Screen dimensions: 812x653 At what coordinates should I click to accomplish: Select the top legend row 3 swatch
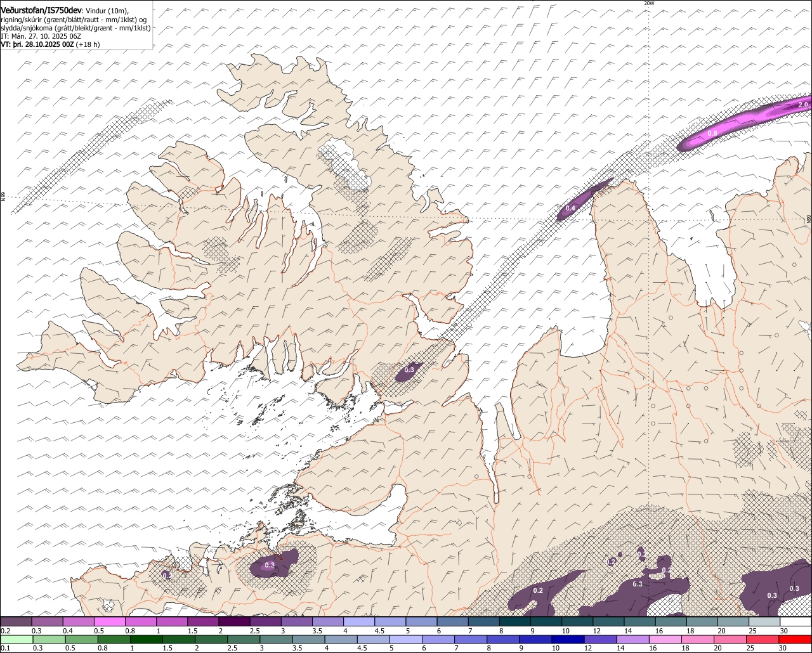(x=297, y=621)
